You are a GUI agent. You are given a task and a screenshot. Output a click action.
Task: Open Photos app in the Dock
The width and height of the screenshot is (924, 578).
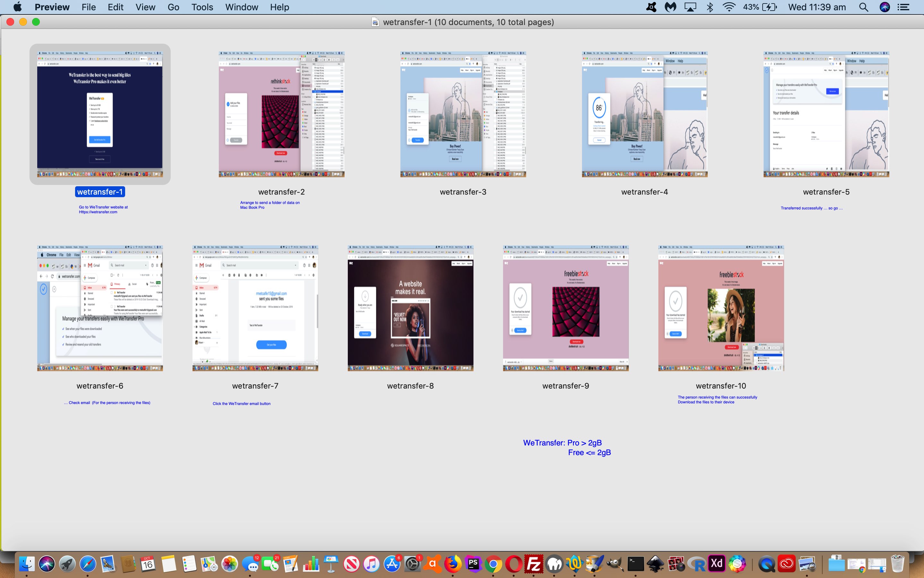230,564
